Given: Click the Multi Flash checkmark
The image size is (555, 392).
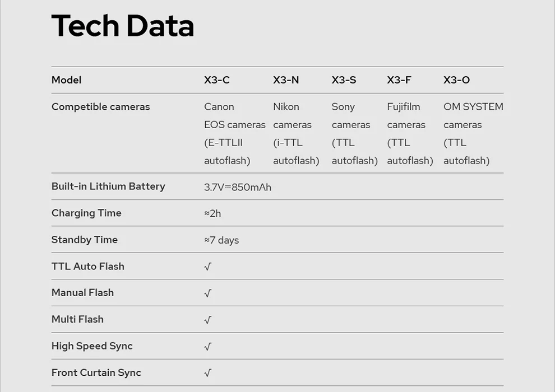Looking at the screenshot, I should 208,320.
